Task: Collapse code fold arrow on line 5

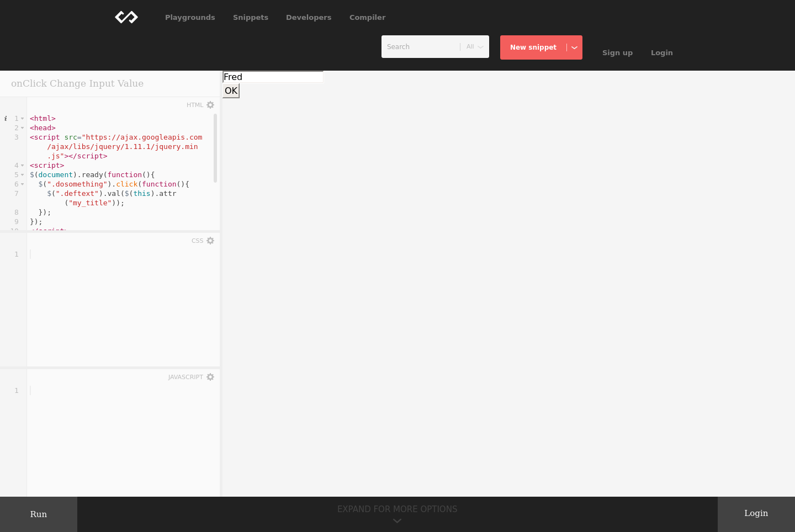Action: (23, 175)
